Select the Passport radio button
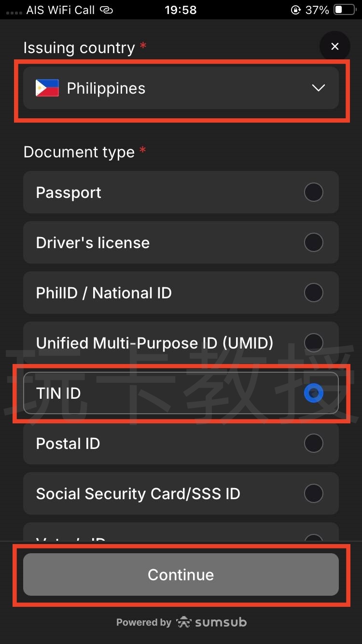362x644 pixels. pos(313,192)
